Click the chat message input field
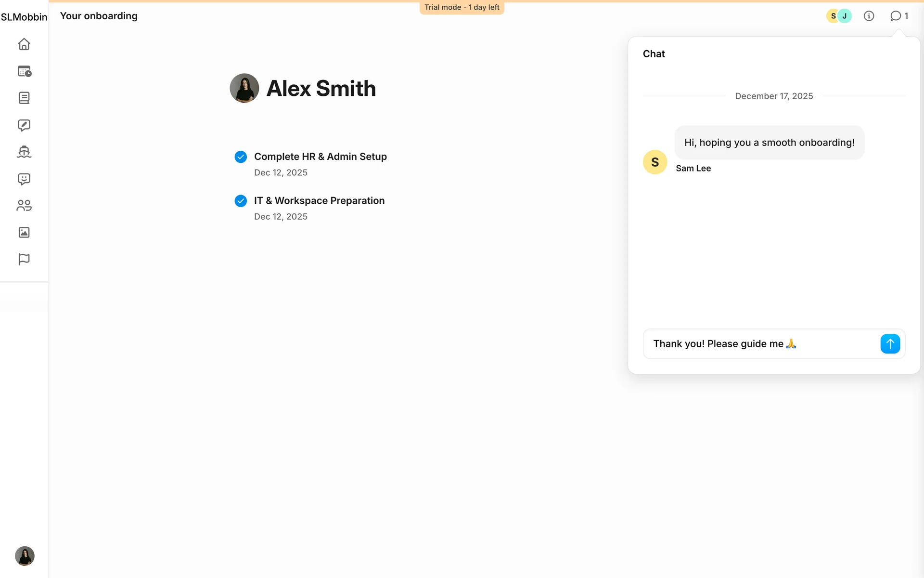This screenshot has height=578, width=924. click(x=760, y=344)
